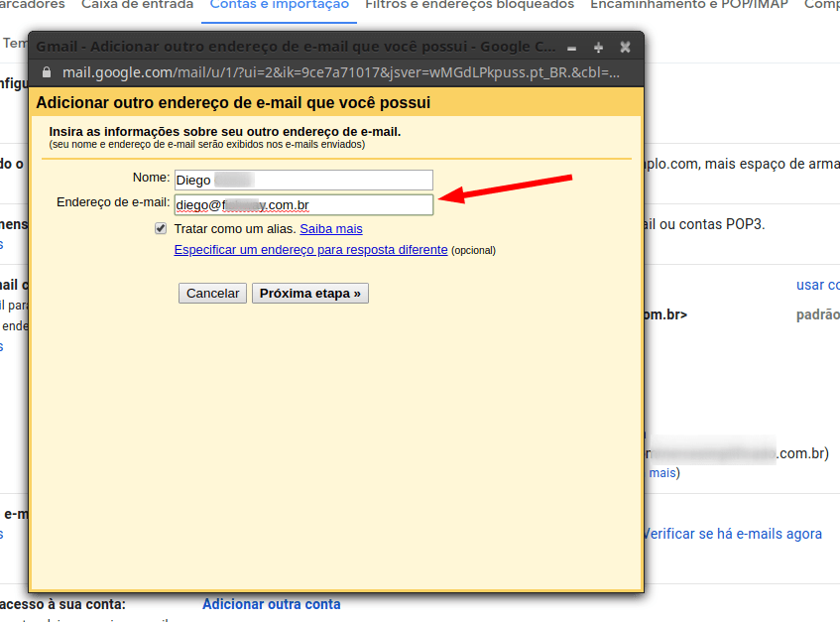Click the popup heading 'Adicionar outro endereço de e-mail que você possui'
840x622 pixels.
233,103
